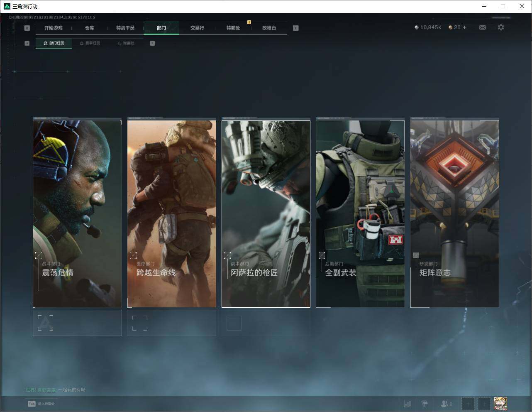Screen dimensions: 532x412
Task: Open the 特勤处 tab
Action: [233, 28]
